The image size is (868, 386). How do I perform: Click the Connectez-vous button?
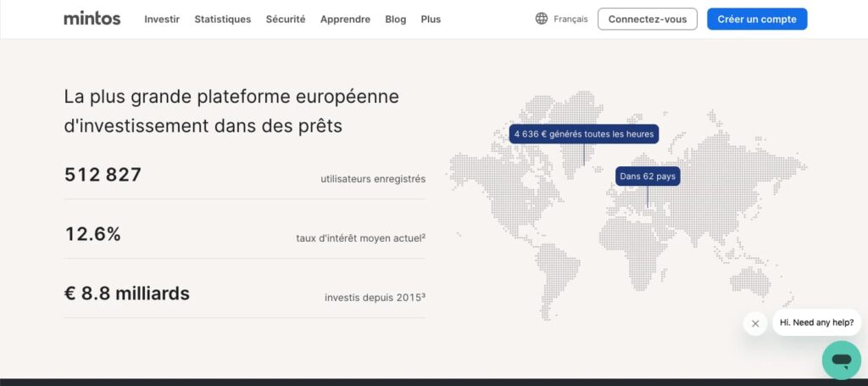(648, 19)
